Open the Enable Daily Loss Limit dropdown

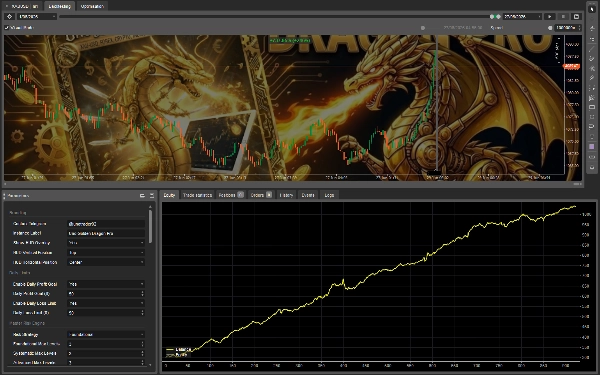pyautogui.click(x=106, y=303)
